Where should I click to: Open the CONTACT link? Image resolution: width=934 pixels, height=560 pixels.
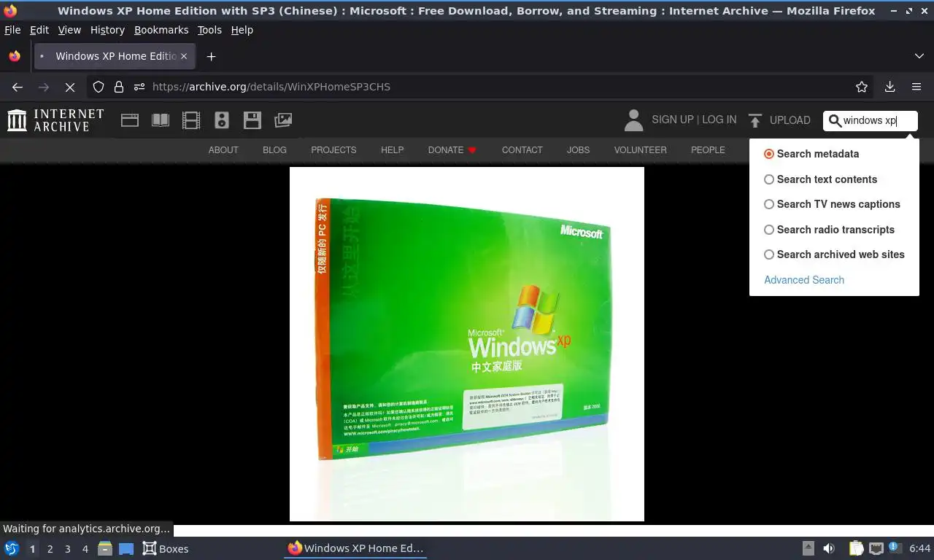(x=522, y=150)
